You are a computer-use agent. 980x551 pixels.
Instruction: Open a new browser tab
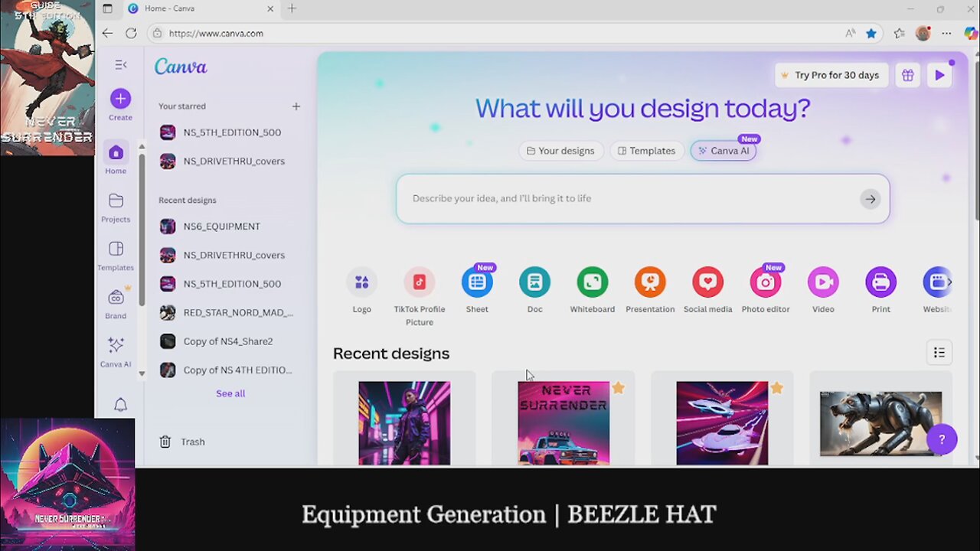point(292,8)
